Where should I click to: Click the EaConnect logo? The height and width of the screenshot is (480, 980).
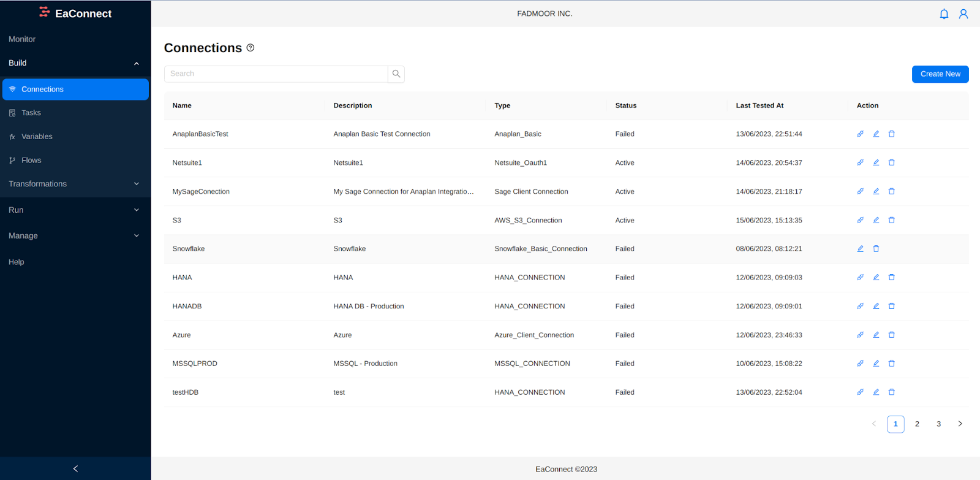(x=75, y=13)
